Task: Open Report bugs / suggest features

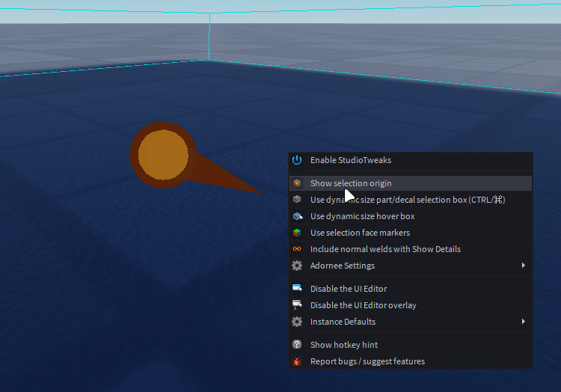Action: click(x=411, y=361)
